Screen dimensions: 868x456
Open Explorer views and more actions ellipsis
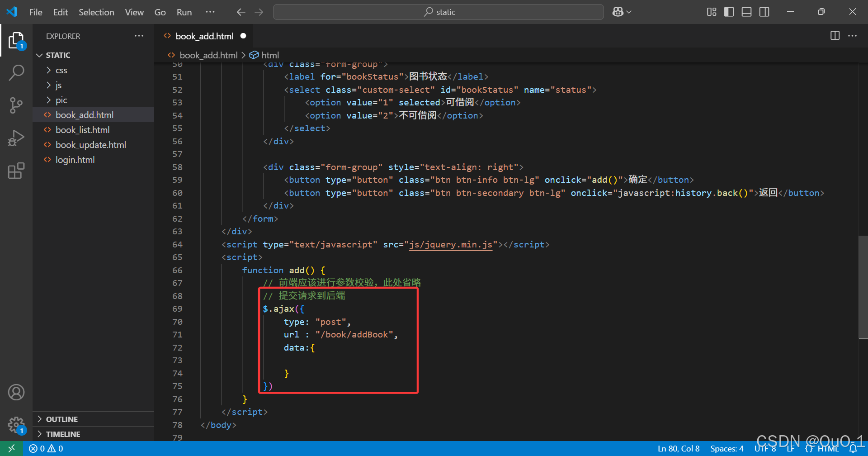[139, 36]
